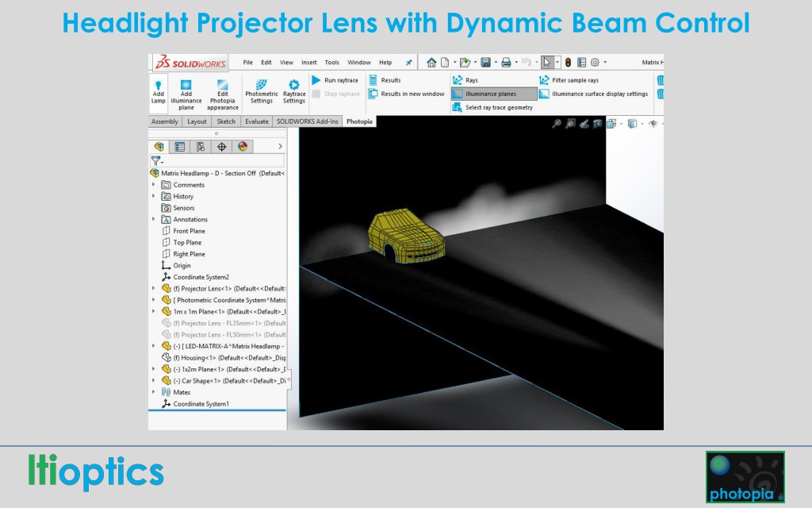Viewport: 812px width, 508px height.
Task: Open the Options gear icon
Action: [x=595, y=63]
